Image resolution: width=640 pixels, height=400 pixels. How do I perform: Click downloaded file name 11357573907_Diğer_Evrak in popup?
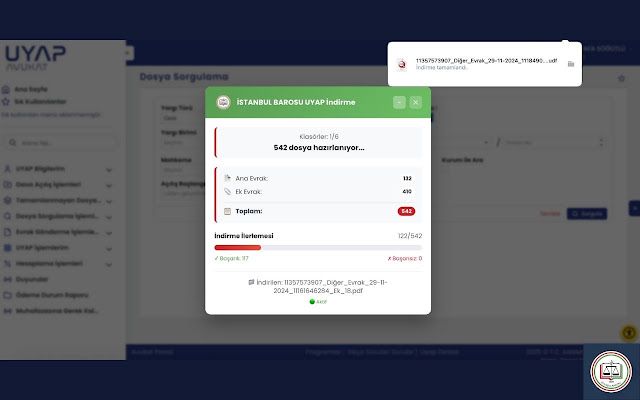[486, 60]
